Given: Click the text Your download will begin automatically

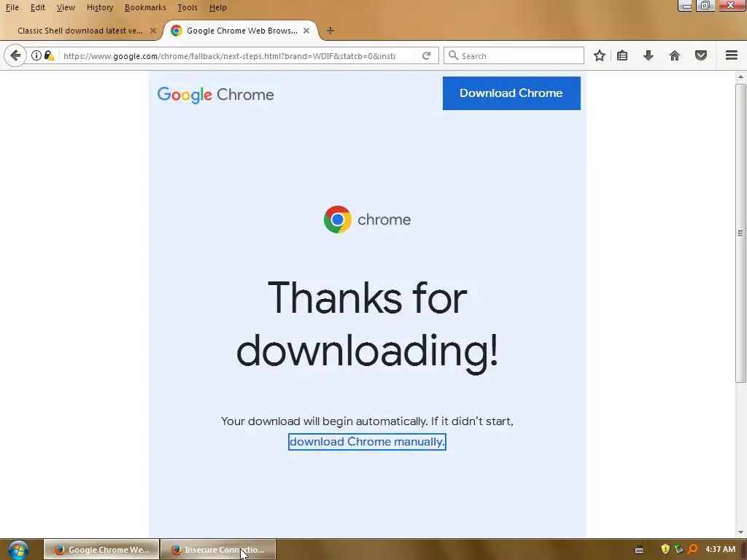Looking at the screenshot, I should coord(324,421).
